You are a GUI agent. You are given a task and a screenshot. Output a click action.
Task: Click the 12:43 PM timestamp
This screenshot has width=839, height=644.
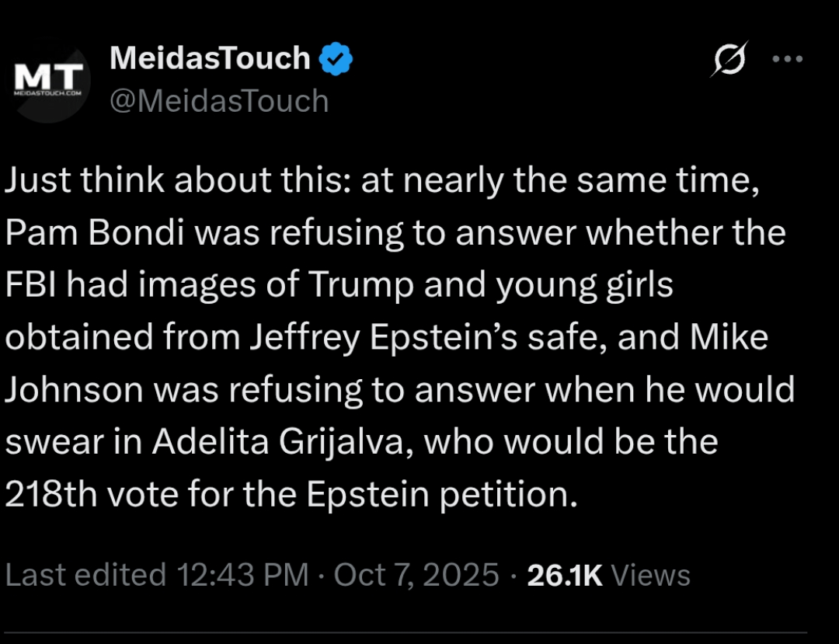point(243,576)
